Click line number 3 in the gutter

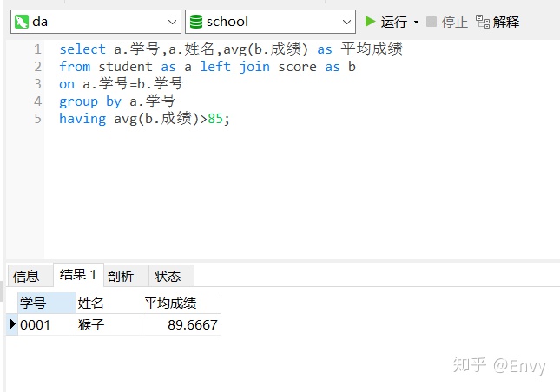[38, 84]
